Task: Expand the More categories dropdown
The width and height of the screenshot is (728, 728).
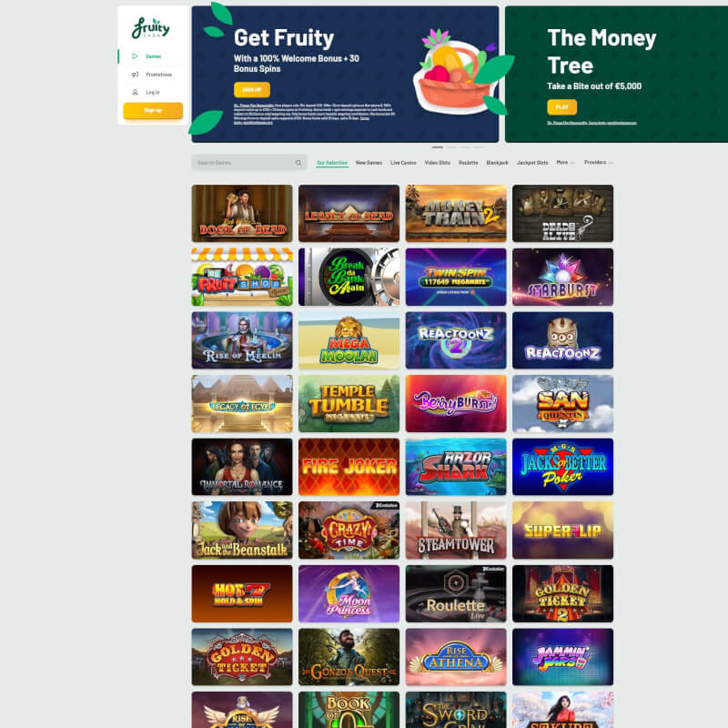Action: [x=565, y=163]
